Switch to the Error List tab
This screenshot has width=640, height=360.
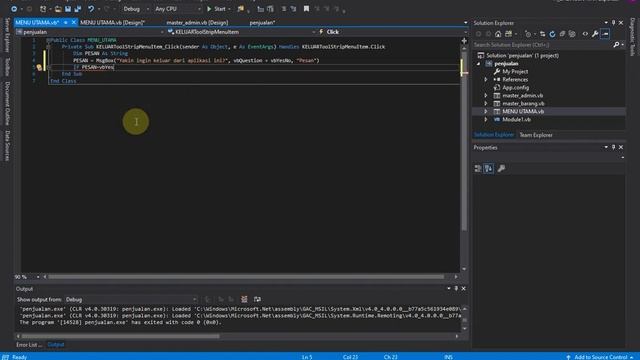pyautogui.click(x=29, y=345)
